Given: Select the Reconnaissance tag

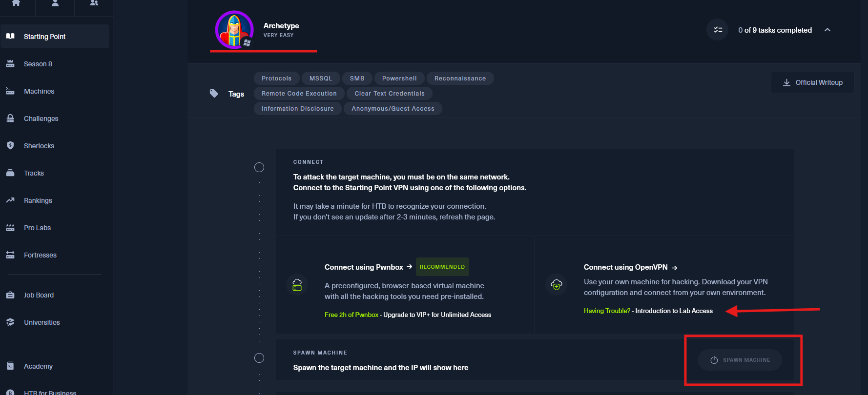Looking at the screenshot, I should coord(460,78).
